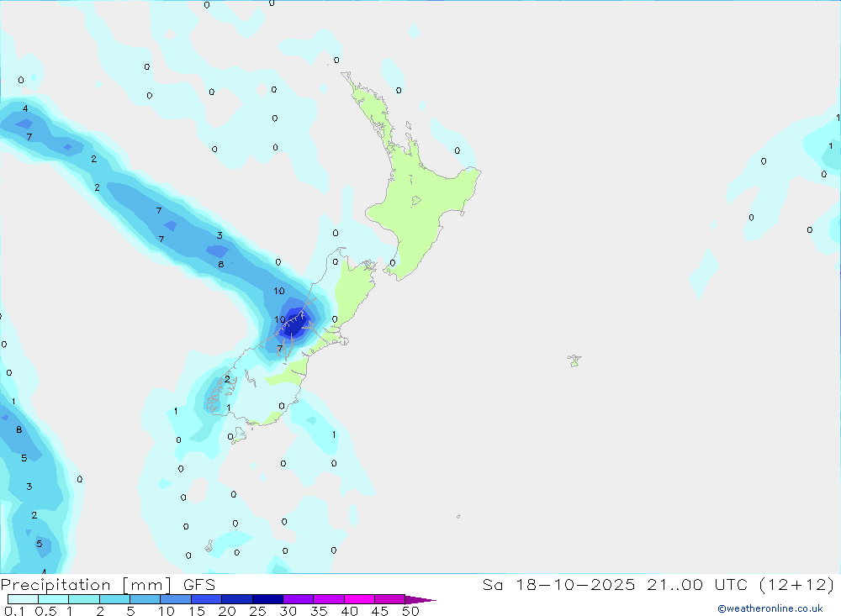Click the legend scale label "20"

(227, 611)
